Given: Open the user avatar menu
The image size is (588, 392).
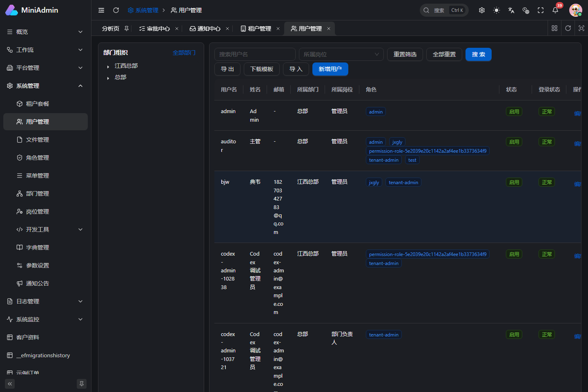Looking at the screenshot, I should (576, 10).
